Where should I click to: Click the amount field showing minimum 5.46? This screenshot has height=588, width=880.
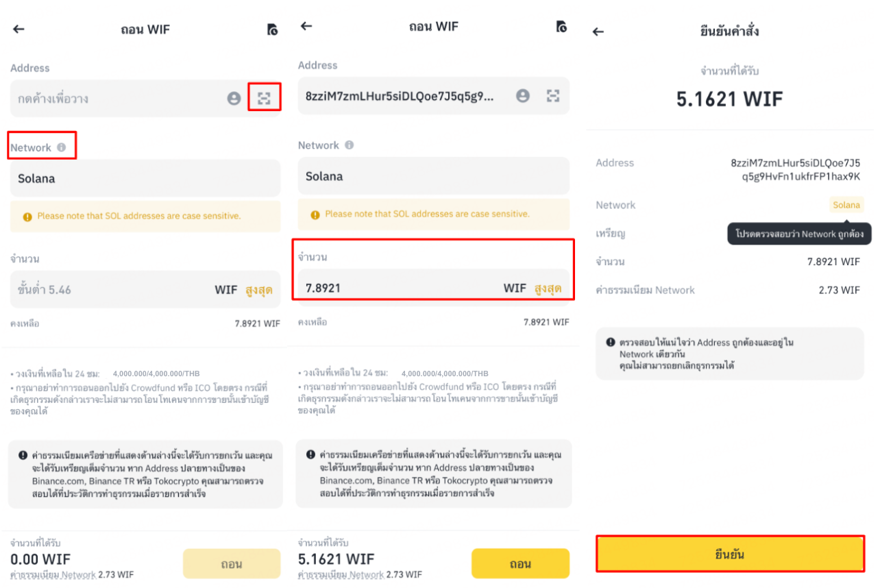(x=145, y=290)
